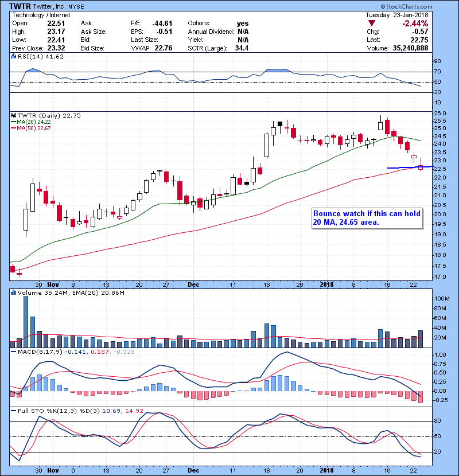Click the Annual Dividend N/A value
The image size is (459, 476).
point(243,32)
